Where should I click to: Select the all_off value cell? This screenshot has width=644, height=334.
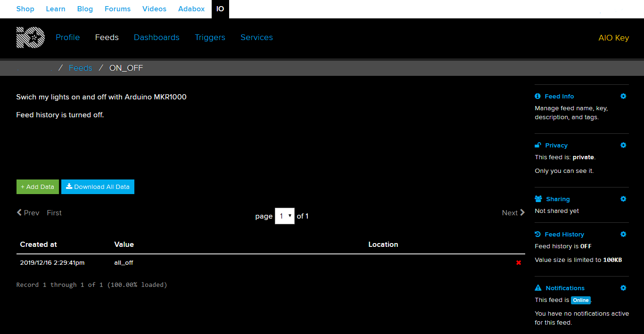(124, 262)
